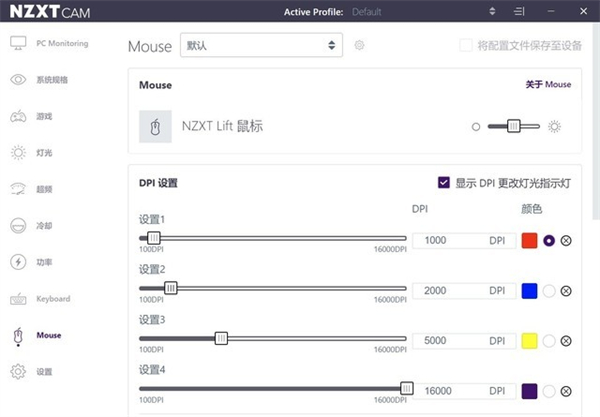Expand the 默认 mouse profile dropdown
The image size is (600, 417).
[261, 45]
